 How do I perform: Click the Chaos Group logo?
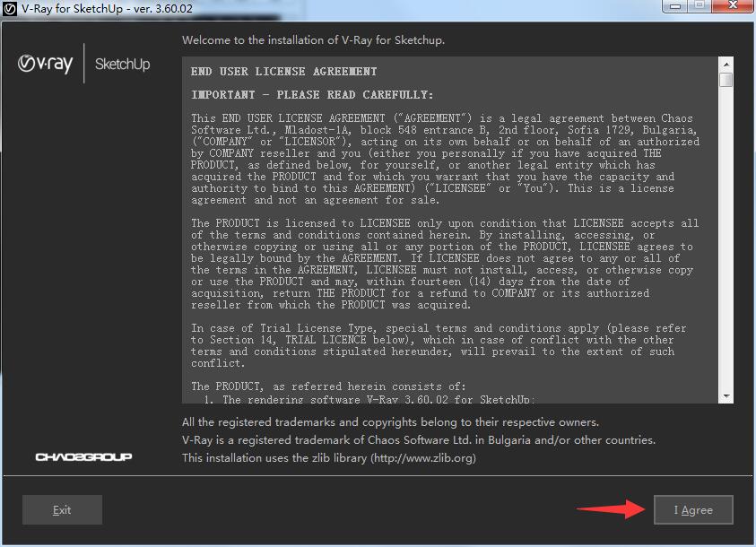[x=84, y=456]
